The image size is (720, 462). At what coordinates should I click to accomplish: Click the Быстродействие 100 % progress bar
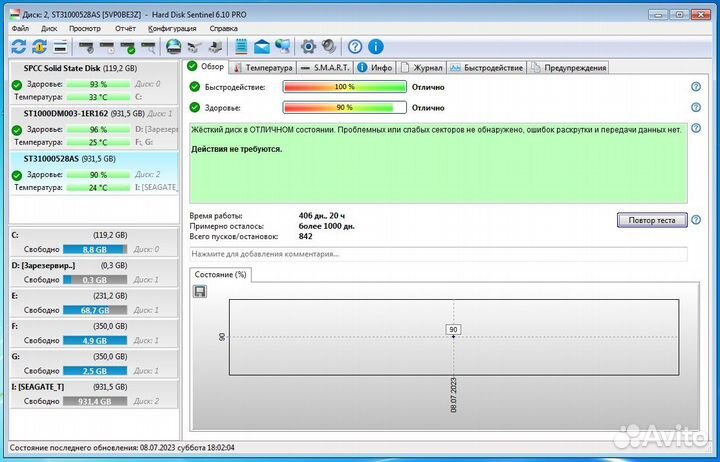point(344,87)
